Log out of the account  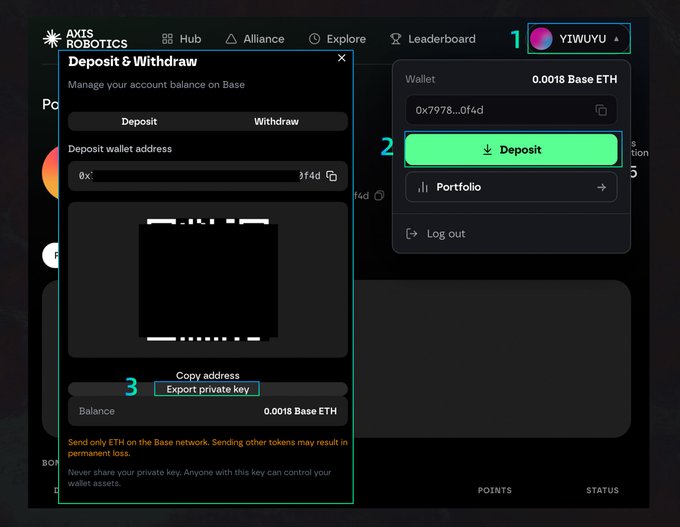[x=435, y=234]
